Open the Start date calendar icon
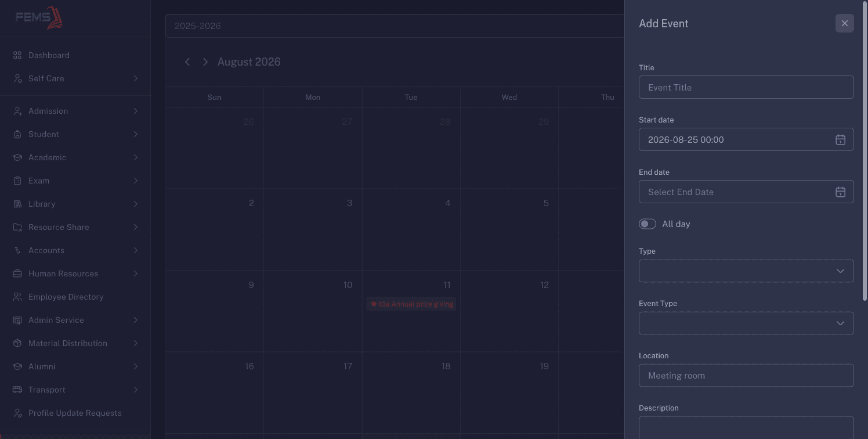Viewport: 868px width, 439px height. coord(840,139)
